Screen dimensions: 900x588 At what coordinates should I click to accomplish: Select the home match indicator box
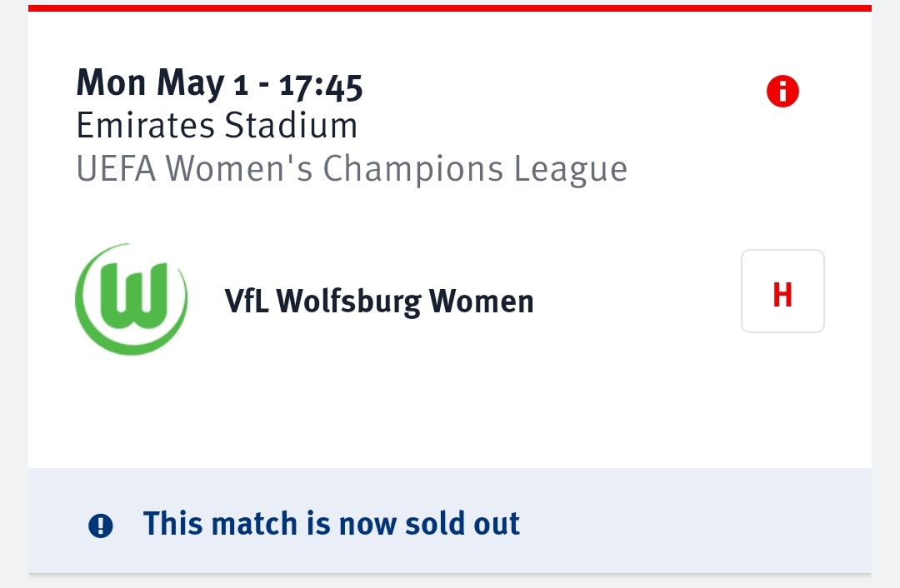pyautogui.click(x=782, y=291)
